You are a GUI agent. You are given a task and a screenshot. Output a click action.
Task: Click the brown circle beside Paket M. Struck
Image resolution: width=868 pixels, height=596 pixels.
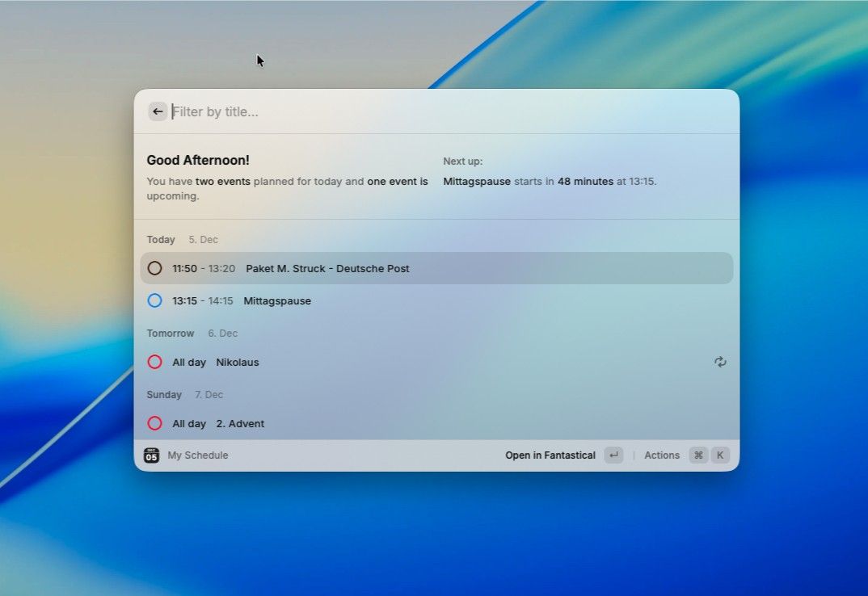(155, 268)
